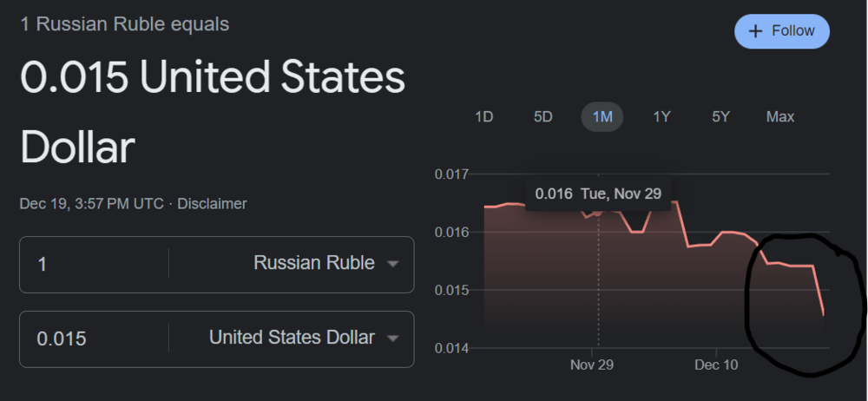Open the Russian Ruble currency dropdown arrow
Viewport: 868px width, 401px height.
coord(392,264)
